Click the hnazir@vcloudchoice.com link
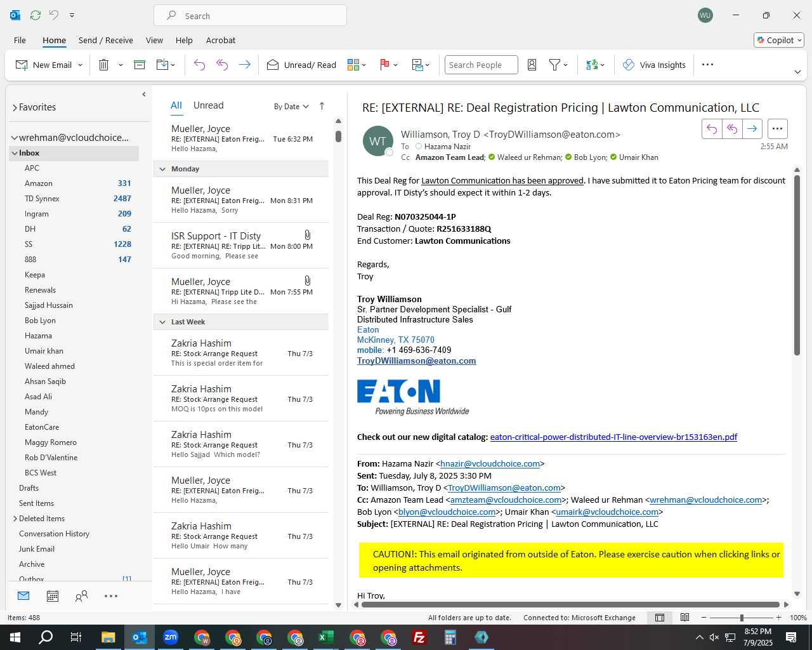The width and height of the screenshot is (812, 650). (x=490, y=463)
